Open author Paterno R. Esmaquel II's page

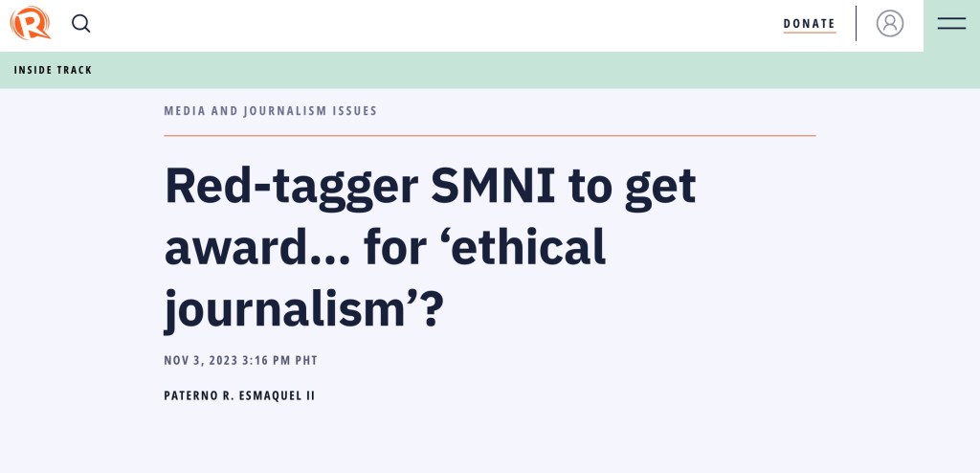click(x=239, y=394)
